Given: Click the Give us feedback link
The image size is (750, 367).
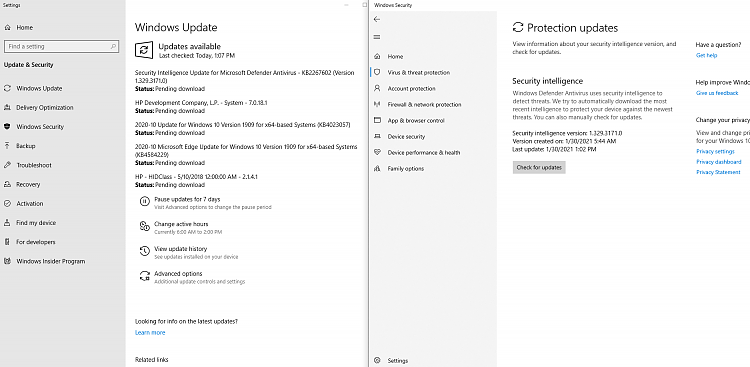Looking at the screenshot, I should click(717, 93).
